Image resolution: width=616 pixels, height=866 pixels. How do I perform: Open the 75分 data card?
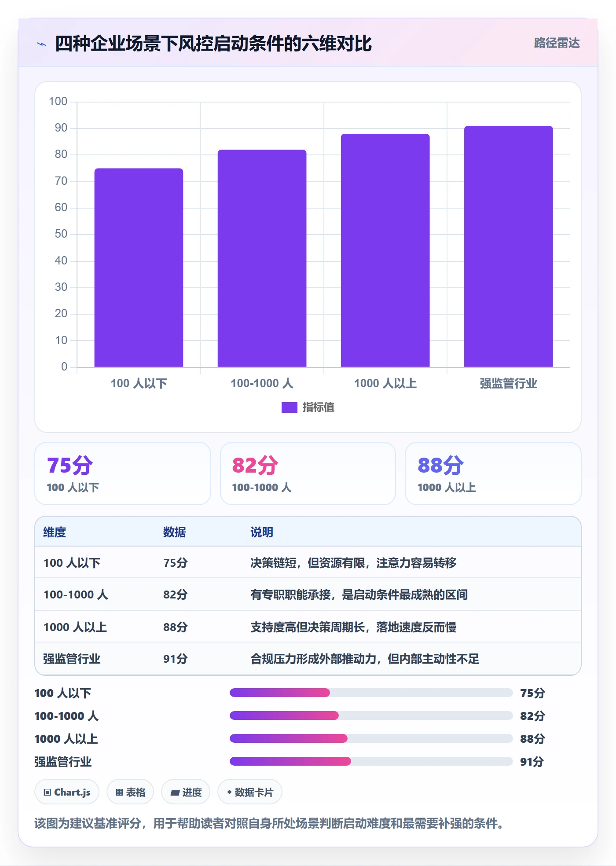(x=123, y=473)
